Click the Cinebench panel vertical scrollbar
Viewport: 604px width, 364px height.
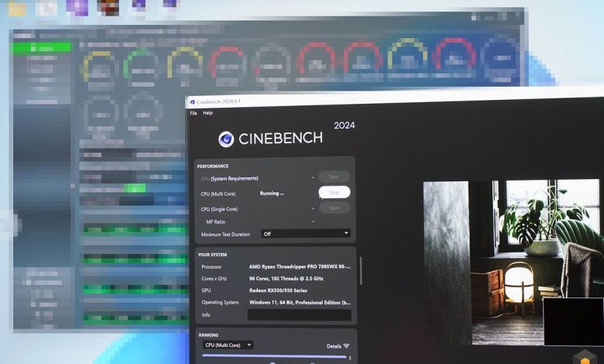(x=361, y=271)
